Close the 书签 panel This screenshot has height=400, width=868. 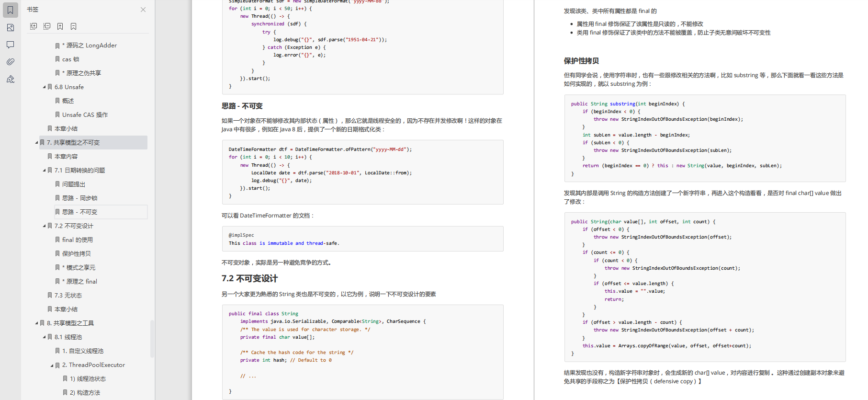coord(143,10)
